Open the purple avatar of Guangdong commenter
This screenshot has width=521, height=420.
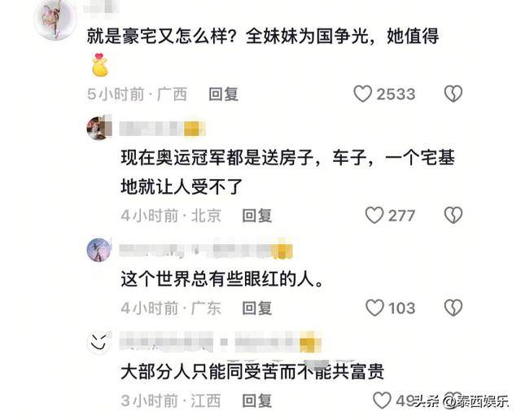tap(99, 250)
